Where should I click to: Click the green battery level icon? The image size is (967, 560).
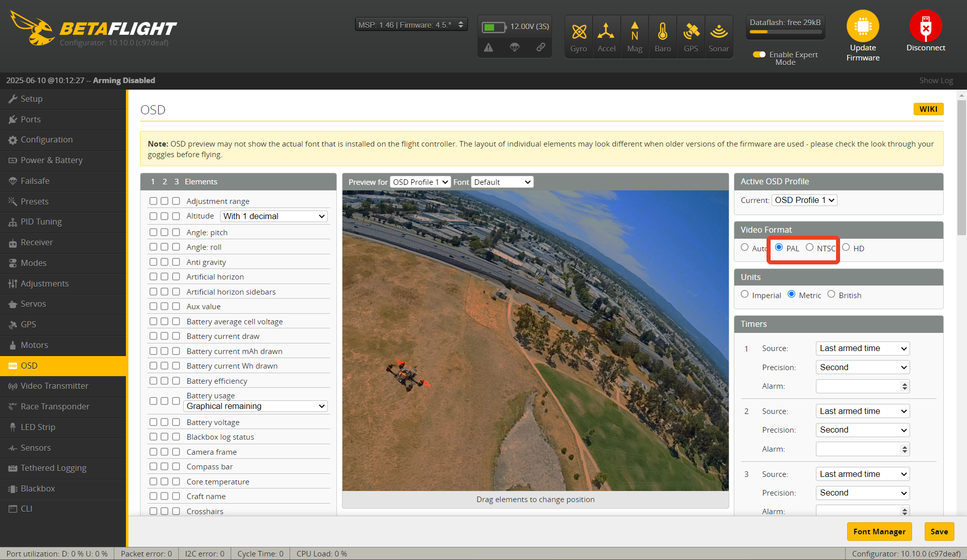[x=494, y=27]
